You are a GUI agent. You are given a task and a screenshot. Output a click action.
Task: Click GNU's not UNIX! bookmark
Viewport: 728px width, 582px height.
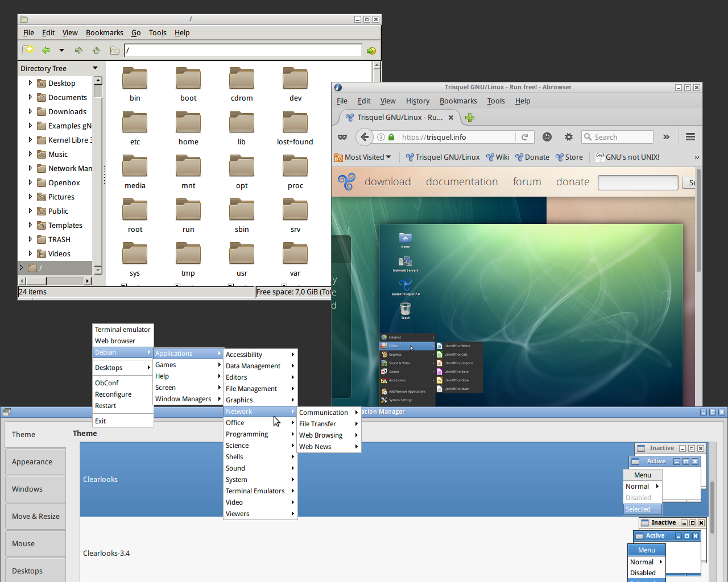click(x=627, y=157)
